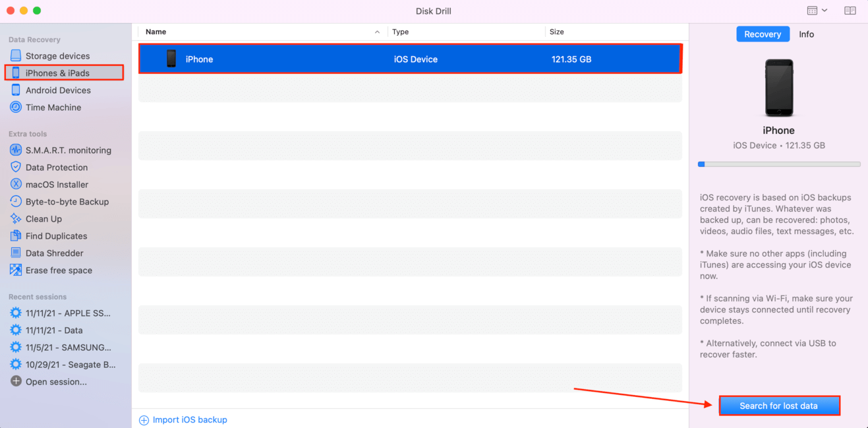Open the Erase free space tool
The width and height of the screenshot is (868, 428).
[59, 270]
